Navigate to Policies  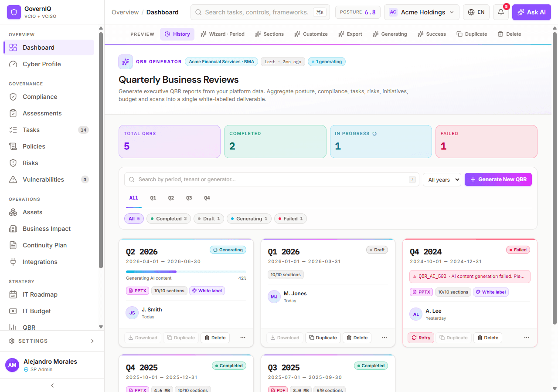(49, 146)
